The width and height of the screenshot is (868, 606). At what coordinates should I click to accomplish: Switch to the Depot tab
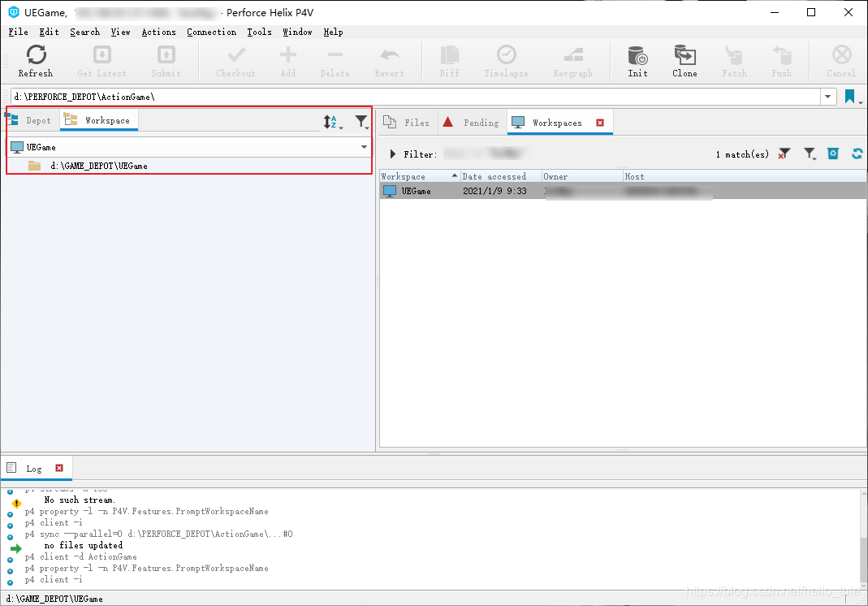[30, 120]
